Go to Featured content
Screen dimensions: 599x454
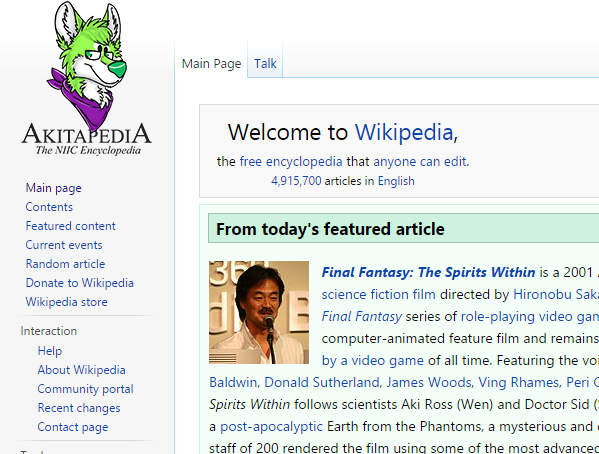(70, 226)
